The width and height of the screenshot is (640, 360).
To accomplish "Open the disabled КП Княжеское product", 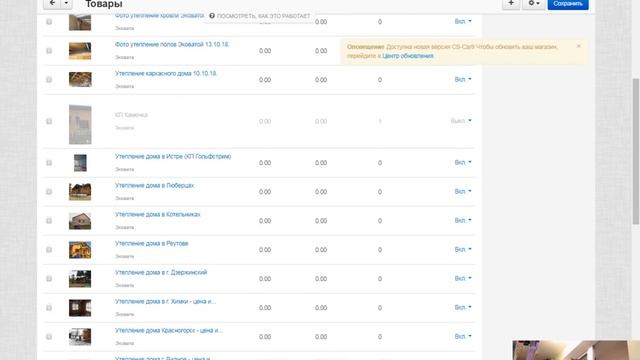I will coord(131,115).
